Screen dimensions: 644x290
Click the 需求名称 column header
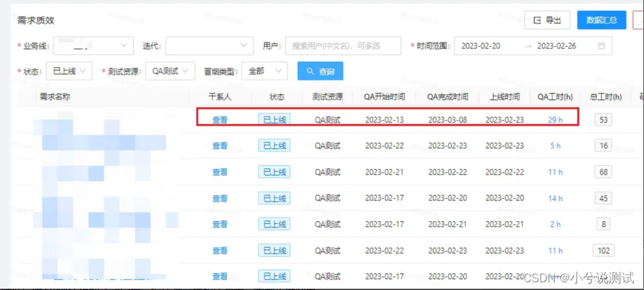(55, 97)
